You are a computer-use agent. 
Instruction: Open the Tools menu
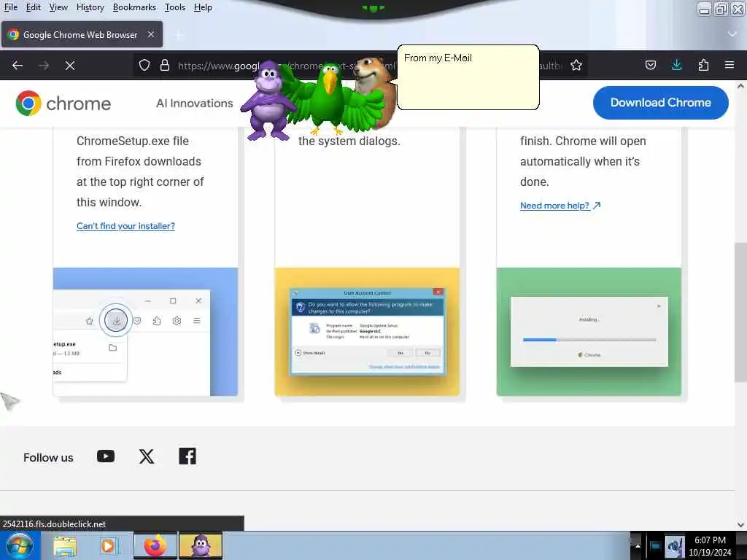coord(175,7)
